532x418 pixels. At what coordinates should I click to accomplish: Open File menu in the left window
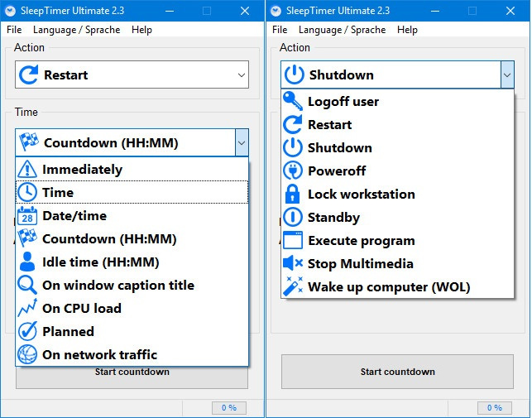pos(14,30)
